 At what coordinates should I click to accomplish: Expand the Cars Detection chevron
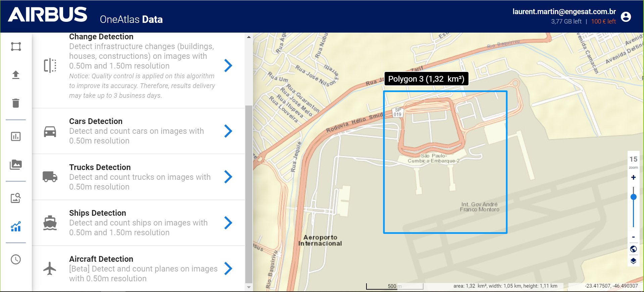pyautogui.click(x=228, y=131)
